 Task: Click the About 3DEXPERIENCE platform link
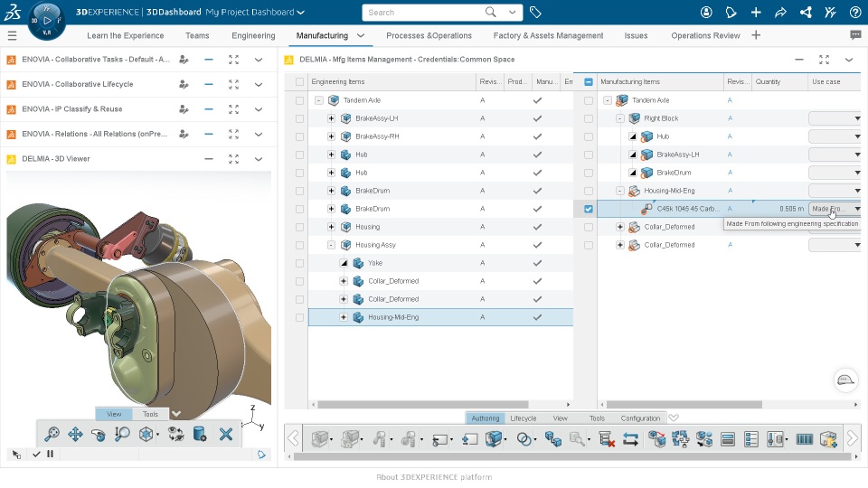click(434, 477)
